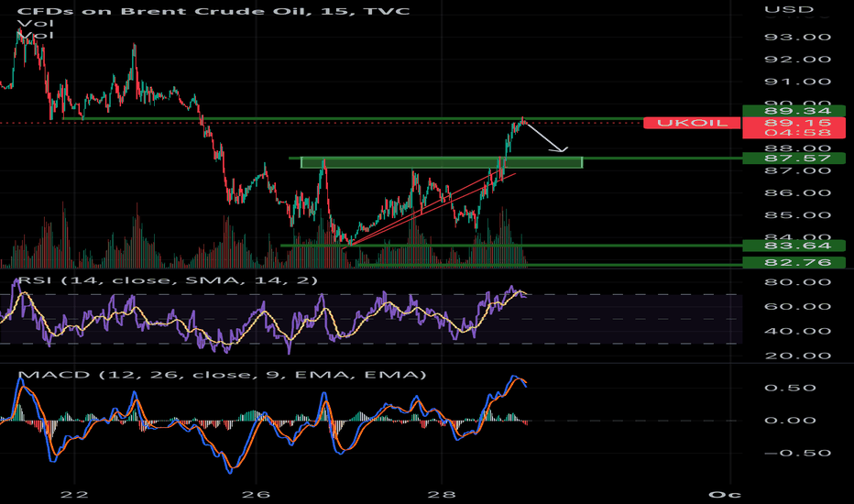This screenshot has width=854, height=504.
Task: Click the RSI 40.00 scale value
Action: (x=798, y=332)
